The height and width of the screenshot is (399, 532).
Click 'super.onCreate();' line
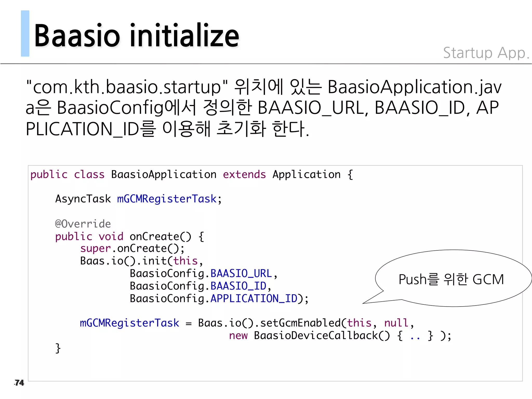132,249
